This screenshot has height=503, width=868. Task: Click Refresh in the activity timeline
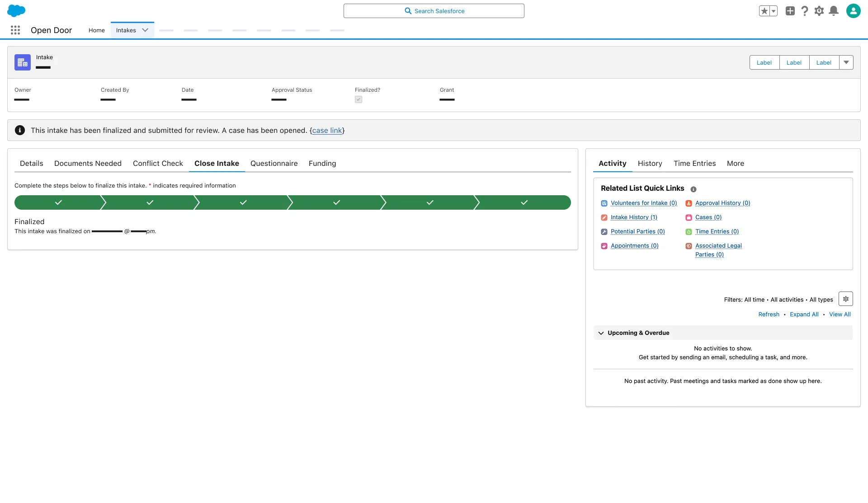[x=769, y=315]
